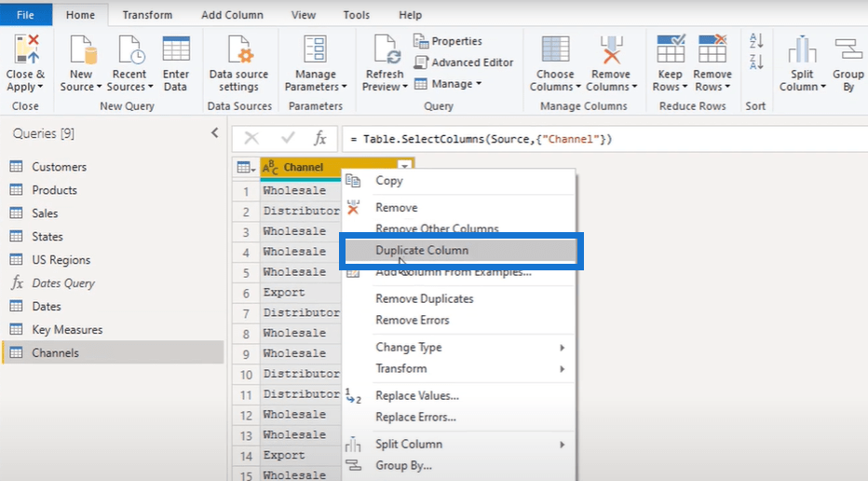
Task: Open the table corner menu icon
Action: click(246, 167)
